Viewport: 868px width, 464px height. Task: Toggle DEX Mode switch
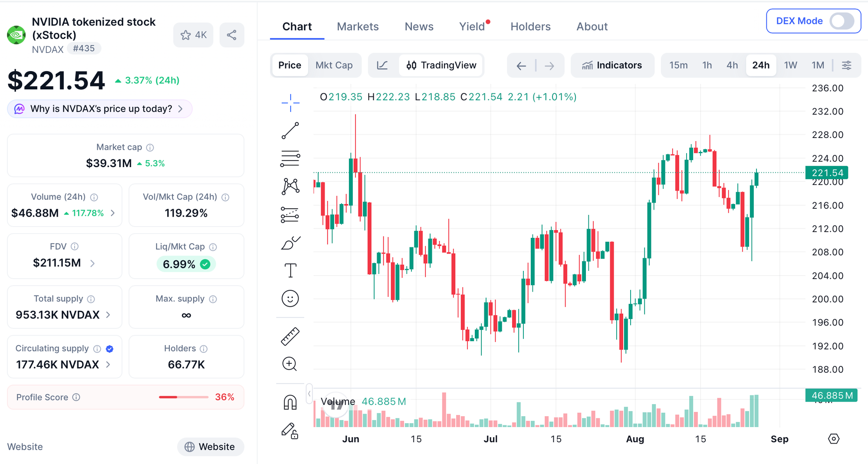point(842,21)
